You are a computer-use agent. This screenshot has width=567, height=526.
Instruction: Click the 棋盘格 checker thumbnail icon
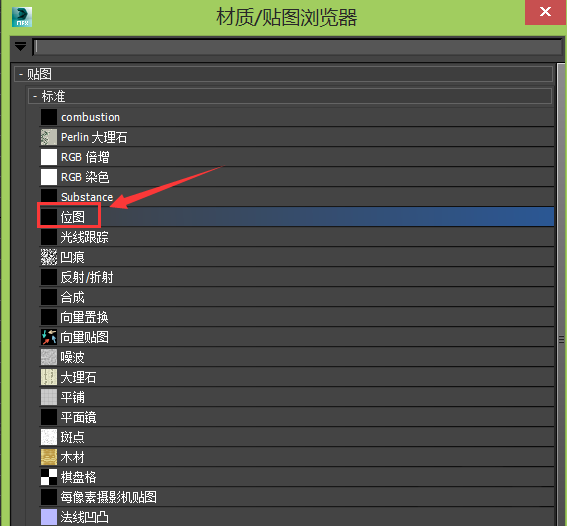tap(49, 477)
